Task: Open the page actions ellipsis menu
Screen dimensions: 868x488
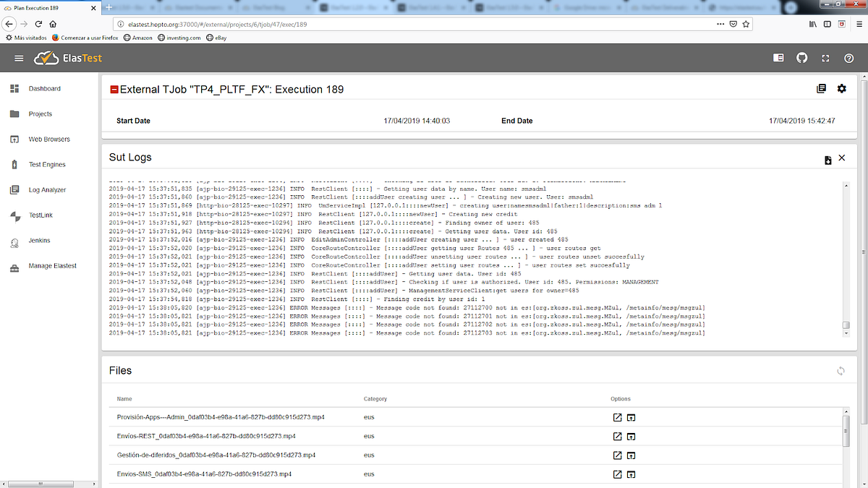Action: click(720, 23)
